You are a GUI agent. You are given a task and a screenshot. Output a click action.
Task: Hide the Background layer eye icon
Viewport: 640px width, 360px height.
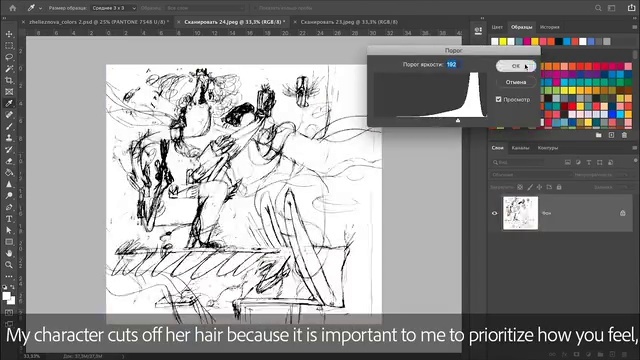tap(494, 213)
